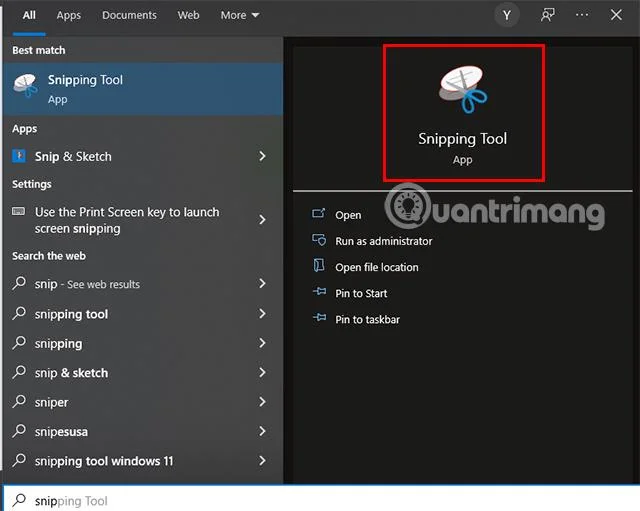
Task: Click the 'Settings' section heading
Action: 32,184
